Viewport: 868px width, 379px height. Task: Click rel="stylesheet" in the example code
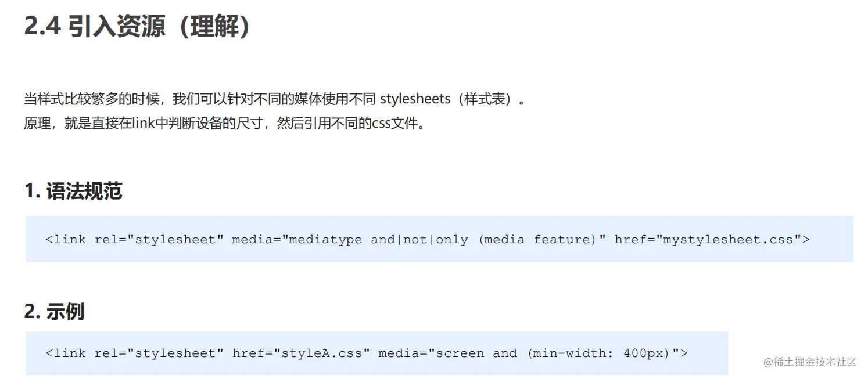coord(159,353)
